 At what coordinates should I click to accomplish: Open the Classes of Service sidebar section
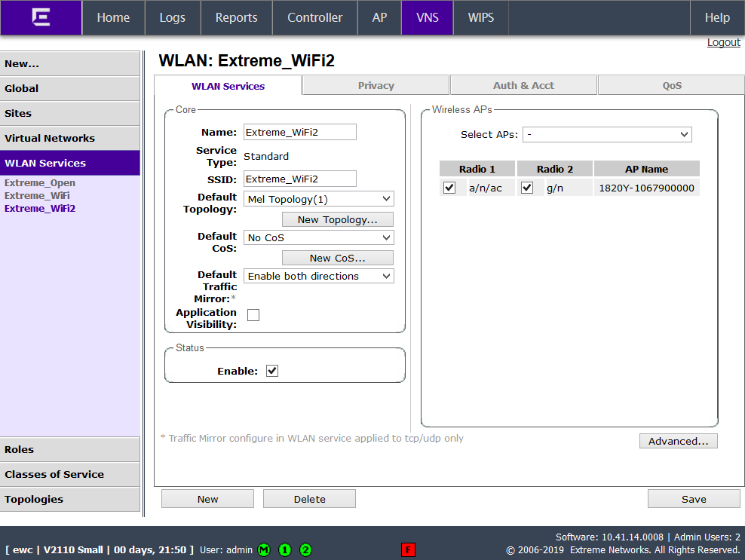pos(70,474)
